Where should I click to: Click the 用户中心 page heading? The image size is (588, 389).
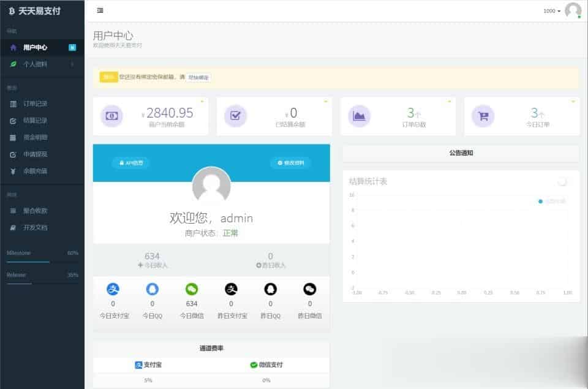pyautogui.click(x=113, y=36)
